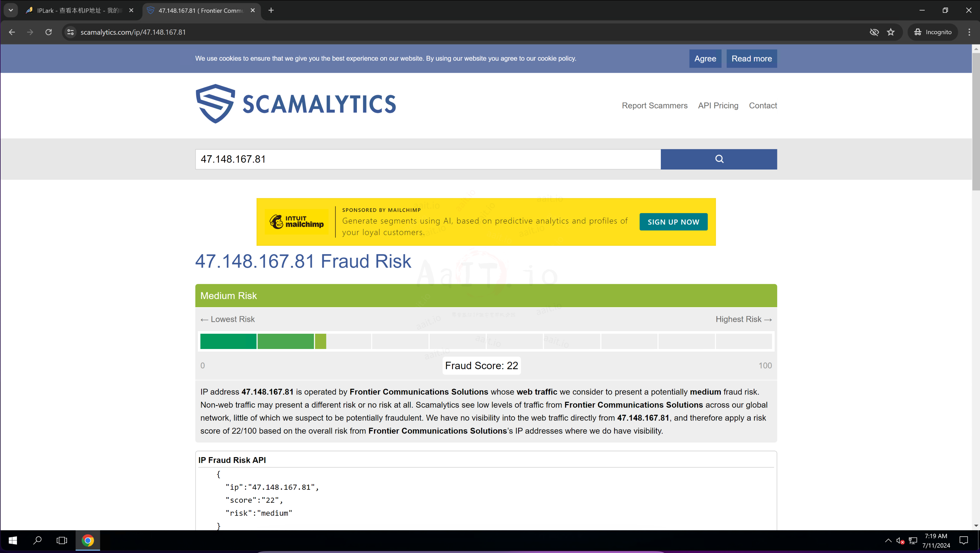Open the tab search dropdown arrow
980x553 pixels.
(x=11, y=10)
